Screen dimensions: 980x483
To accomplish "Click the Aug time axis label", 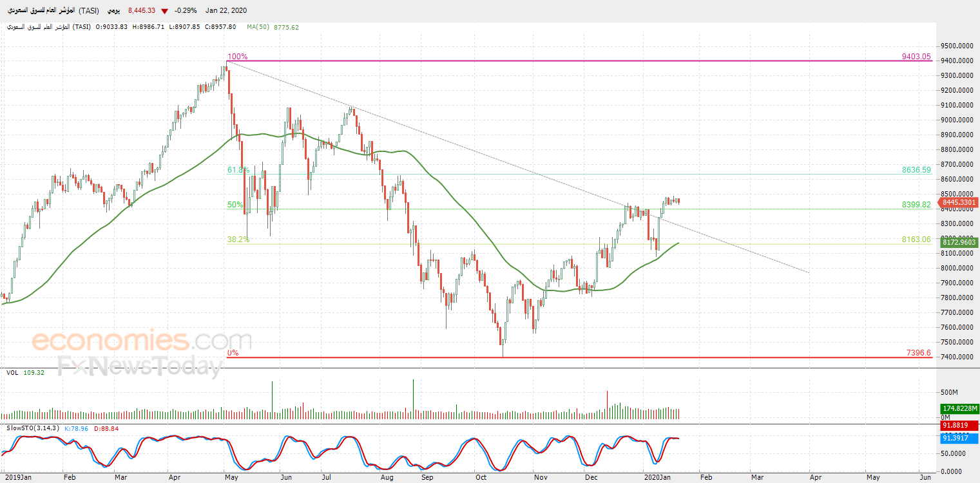I will point(386,477).
